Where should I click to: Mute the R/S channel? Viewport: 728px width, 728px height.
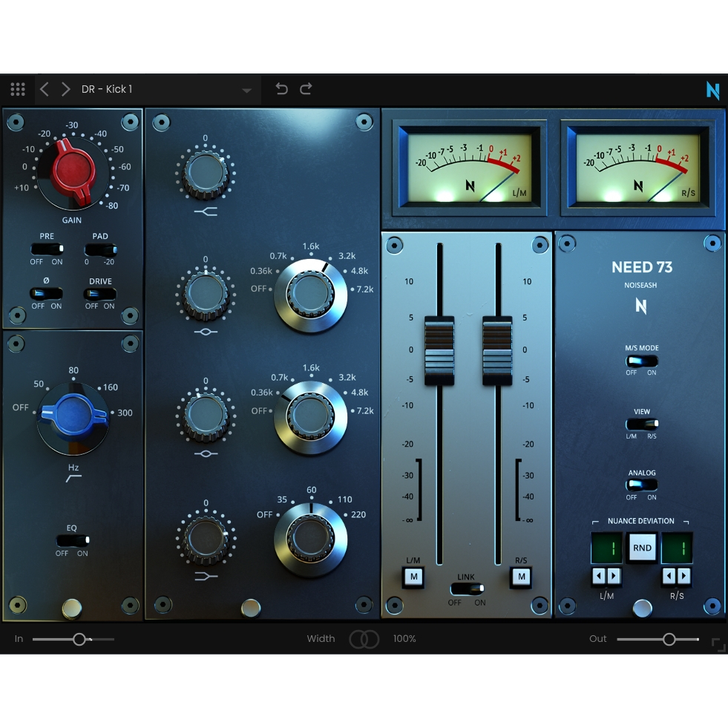click(x=522, y=577)
